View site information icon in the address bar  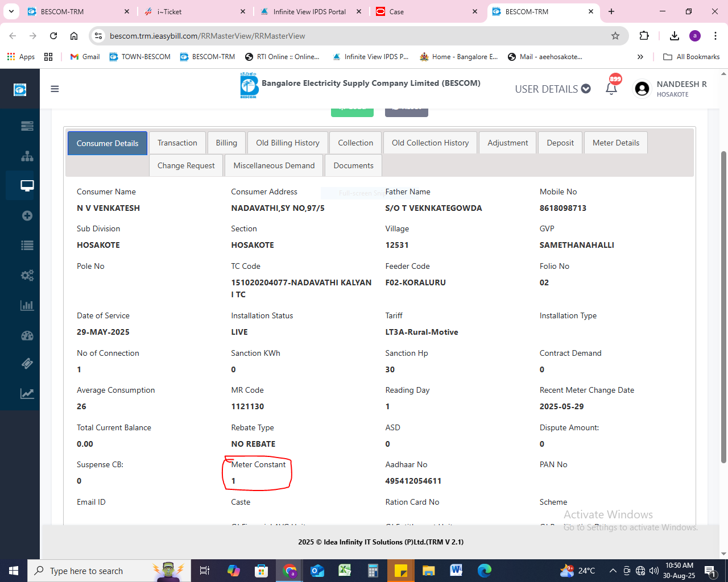98,36
